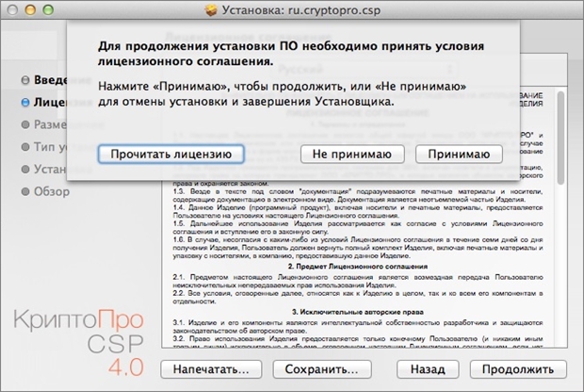Viewport: 584px width, 392px height.
Task: Click the package icon in the title bar
Action: coord(211,10)
